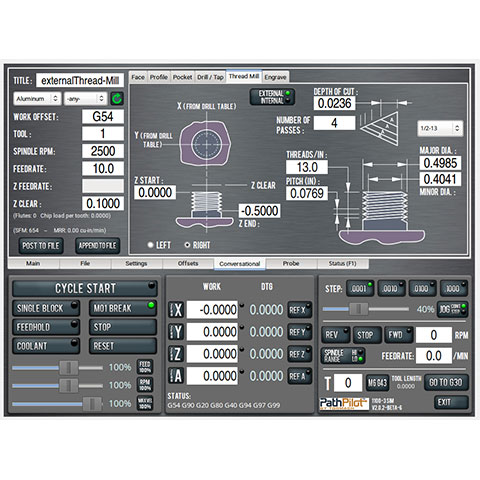The height and width of the screenshot is (480, 480).
Task: Open the -any- tool type dropdown
Action: click(85, 99)
